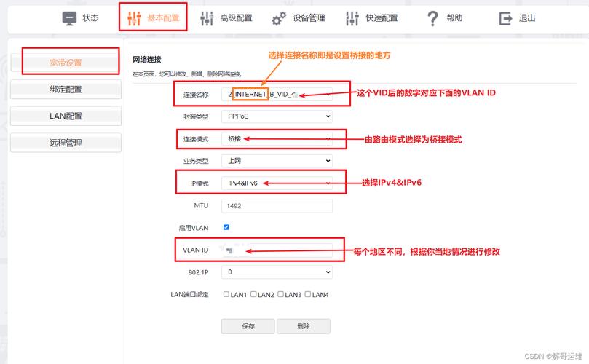Screen dimensions: 589x364
Task: Click the 连接名称 label
Action: (x=196, y=95)
